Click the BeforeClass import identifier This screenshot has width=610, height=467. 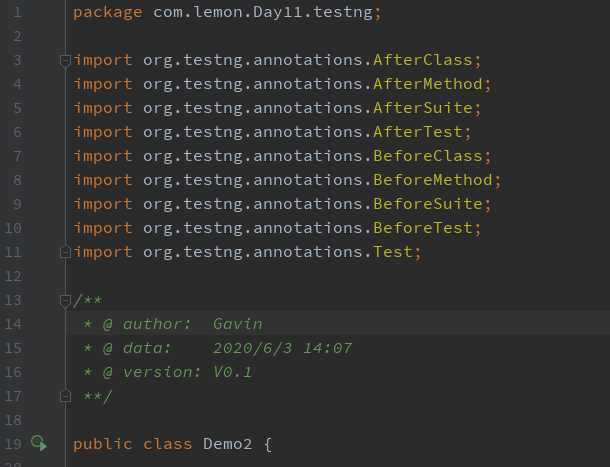(x=428, y=156)
